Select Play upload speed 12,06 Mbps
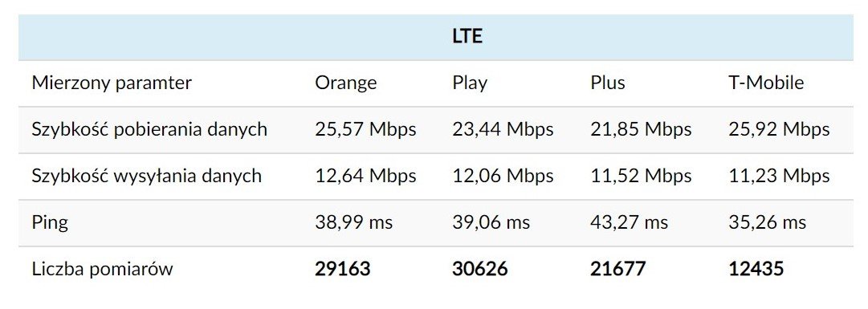Image resolution: width=868 pixels, height=309 pixels. tap(503, 176)
